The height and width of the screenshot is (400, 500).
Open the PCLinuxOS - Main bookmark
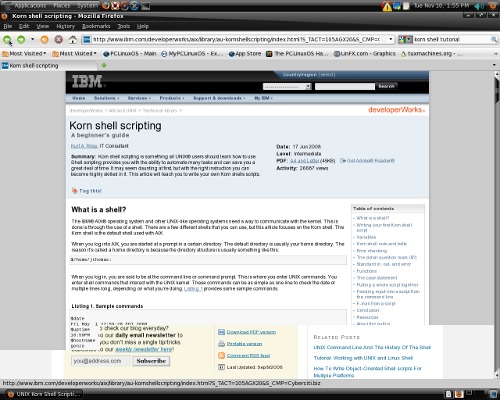129,53
